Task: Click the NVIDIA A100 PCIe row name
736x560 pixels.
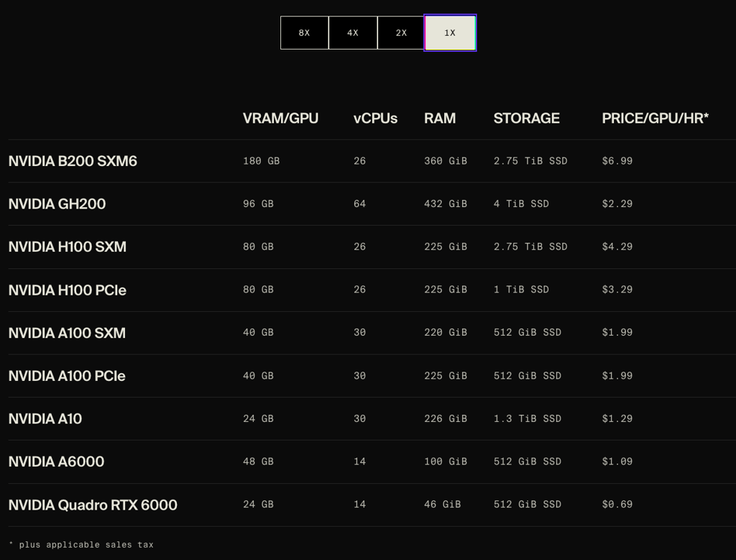Action: [x=67, y=376]
